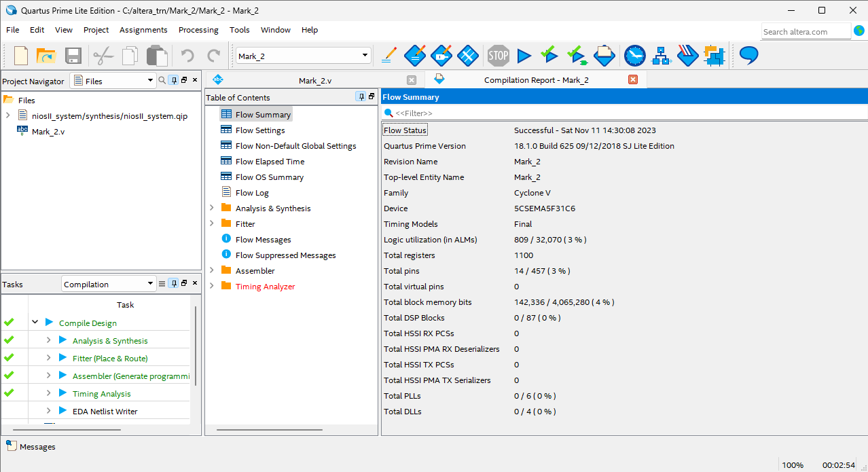Viewport: 868px width, 472px height.
Task: Click the Flow Summary filter field
Action: (625, 113)
